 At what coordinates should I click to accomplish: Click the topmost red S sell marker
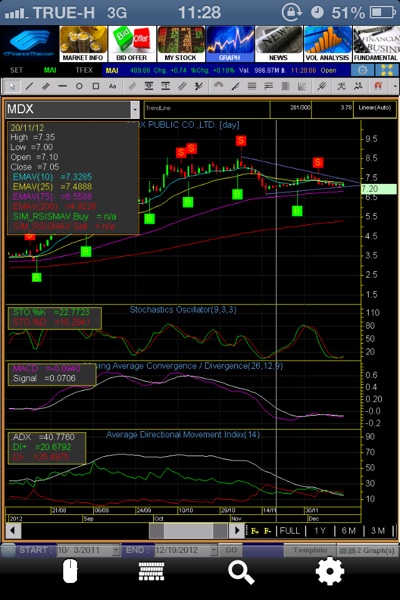click(x=240, y=140)
